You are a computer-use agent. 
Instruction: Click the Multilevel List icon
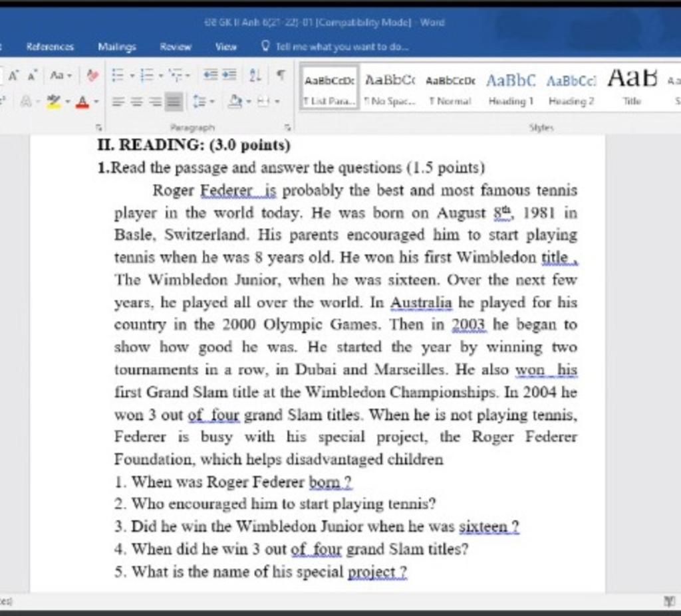(x=176, y=76)
